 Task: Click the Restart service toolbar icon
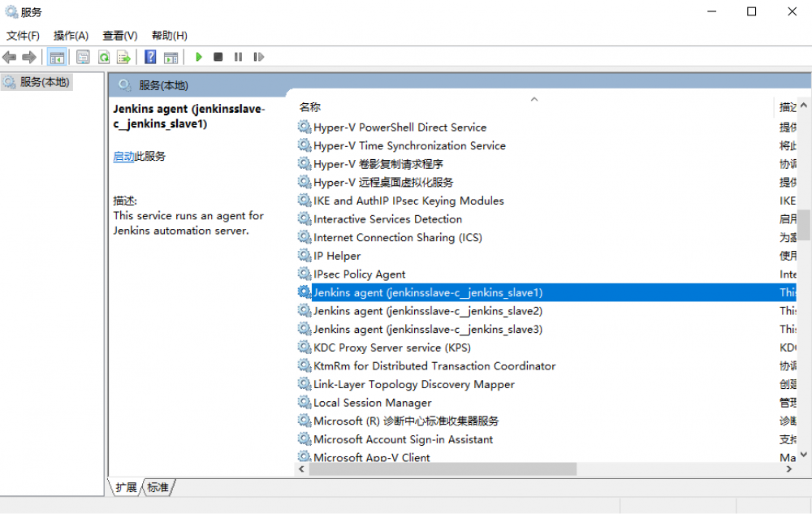point(258,57)
